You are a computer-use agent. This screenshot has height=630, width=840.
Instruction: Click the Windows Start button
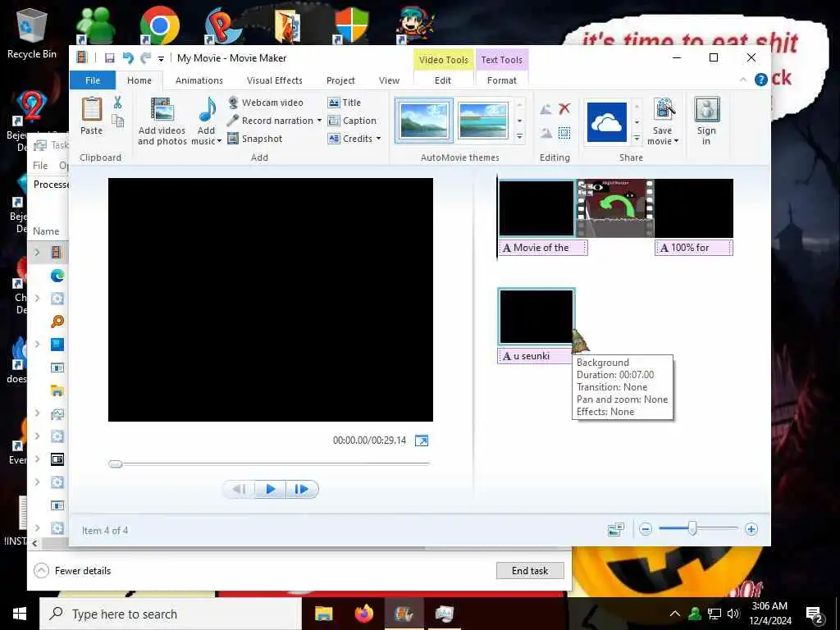tap(20, 614)
